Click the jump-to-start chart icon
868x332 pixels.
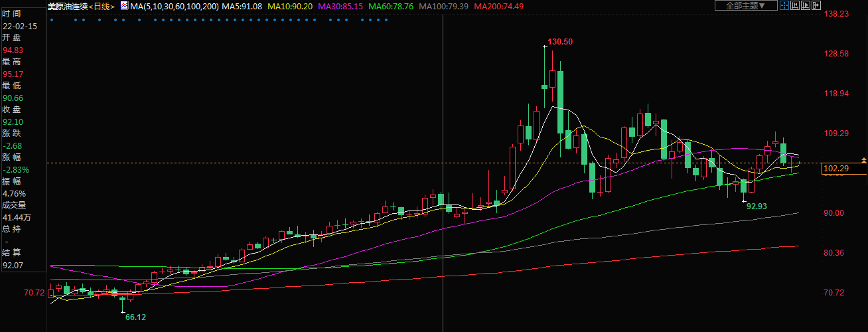click(794, 5)
